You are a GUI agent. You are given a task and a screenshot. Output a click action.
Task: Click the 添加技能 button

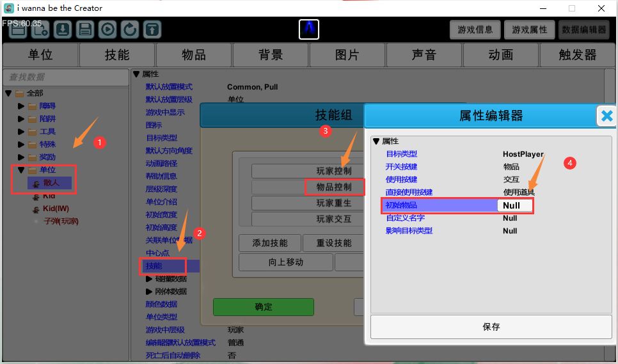click(270, 243)
